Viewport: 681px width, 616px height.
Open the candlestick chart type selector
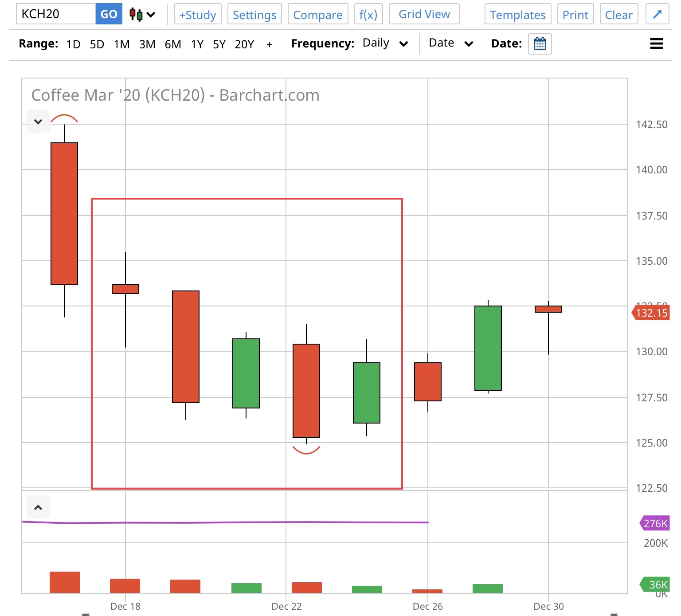(142, 15)
